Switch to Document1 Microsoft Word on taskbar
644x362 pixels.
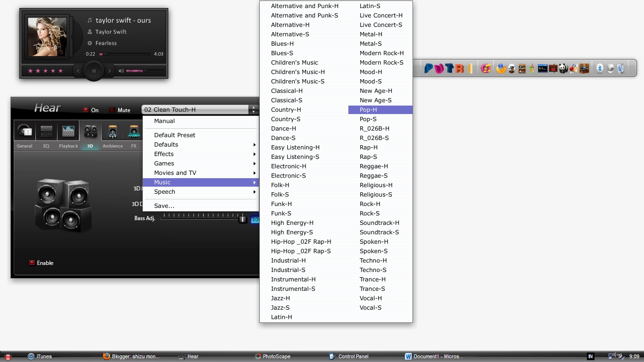click(434, 356)
